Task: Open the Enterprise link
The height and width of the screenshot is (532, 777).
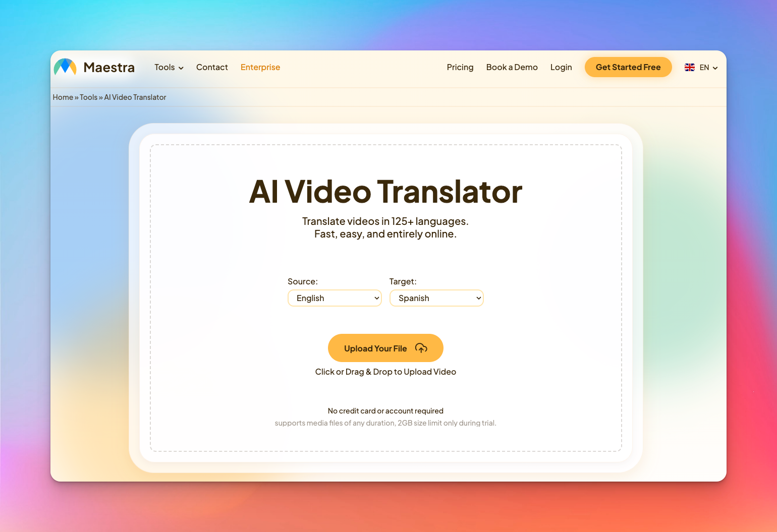Action: [260, 68]
